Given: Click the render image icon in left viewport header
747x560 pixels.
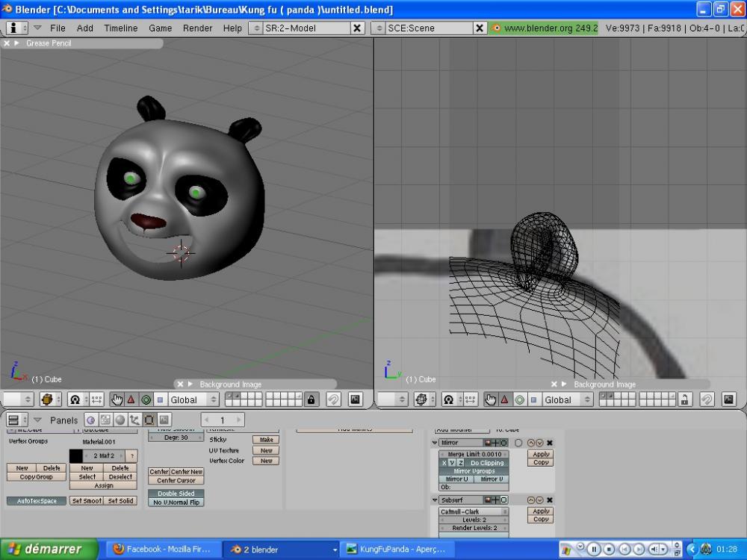Looking at the screenshot, I should (x=356, y=399).
